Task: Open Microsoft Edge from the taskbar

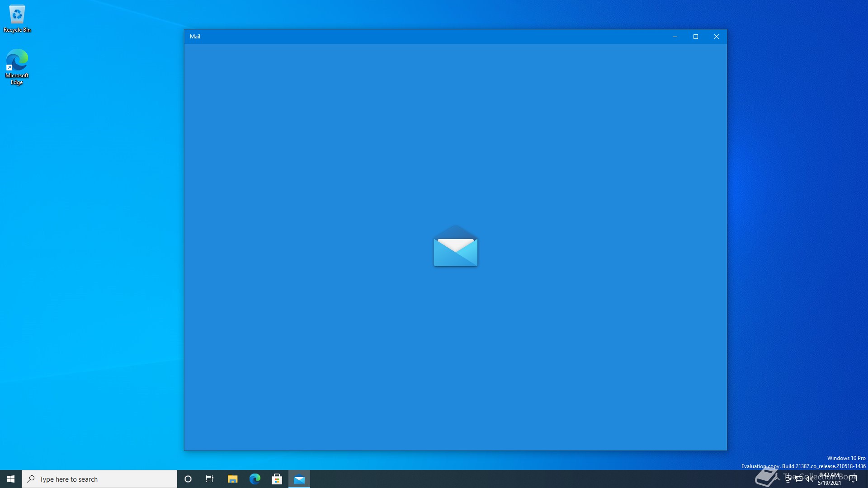Action: click(x=255, y=479)
